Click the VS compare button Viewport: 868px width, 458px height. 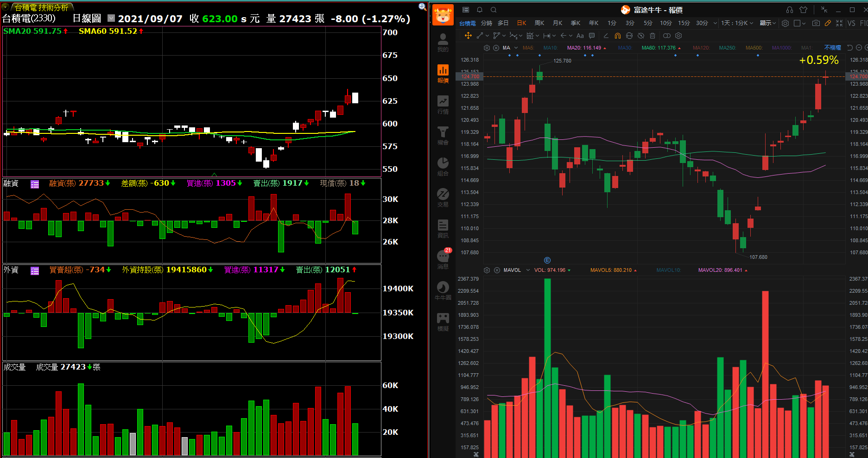(851, 23)
